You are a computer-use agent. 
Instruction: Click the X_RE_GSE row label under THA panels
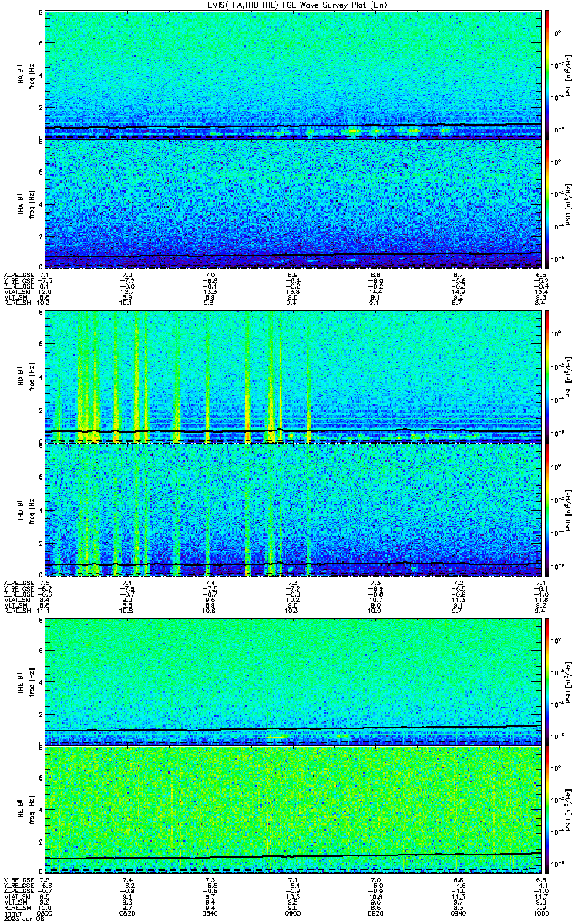tap(16, 275)
